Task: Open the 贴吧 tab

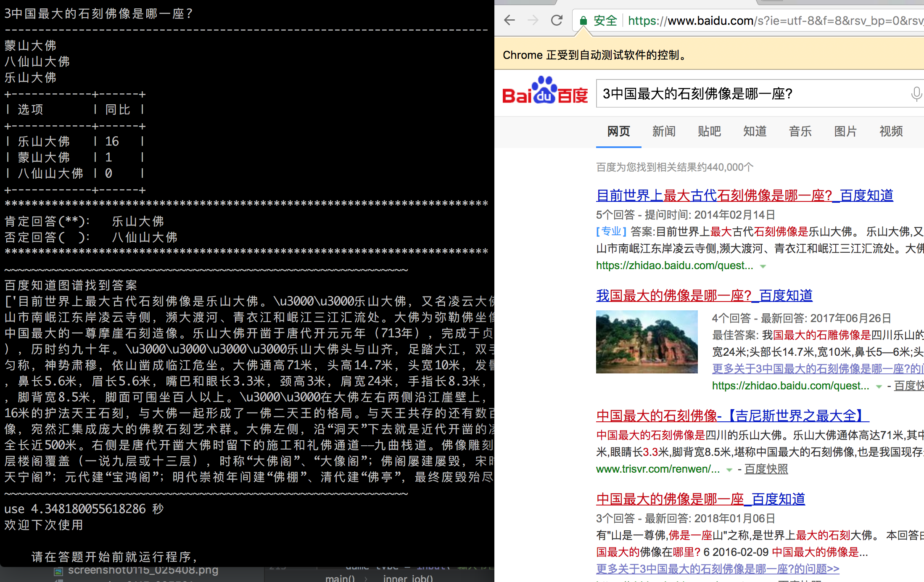Action: pyautogui.click(x=709, y=132)
